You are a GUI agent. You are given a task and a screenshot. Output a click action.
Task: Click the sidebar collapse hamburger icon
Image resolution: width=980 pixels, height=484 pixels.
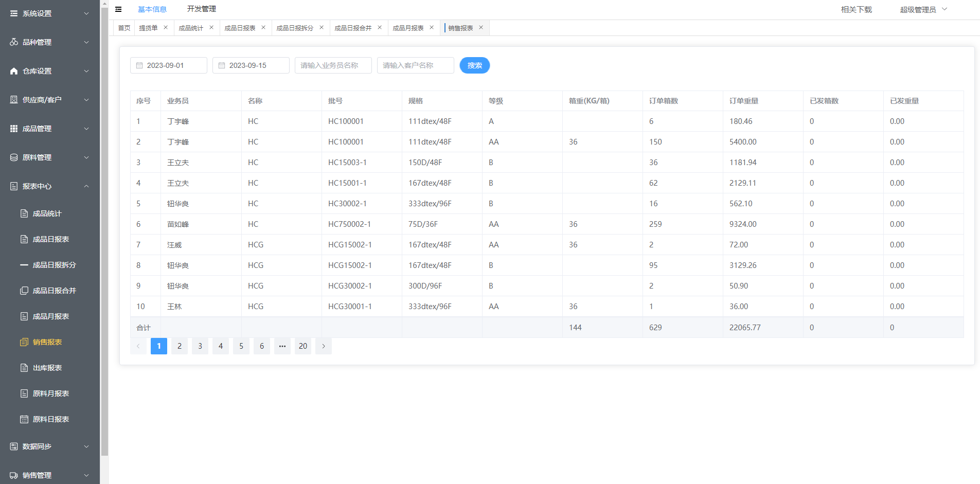click(x=118, y=9)
